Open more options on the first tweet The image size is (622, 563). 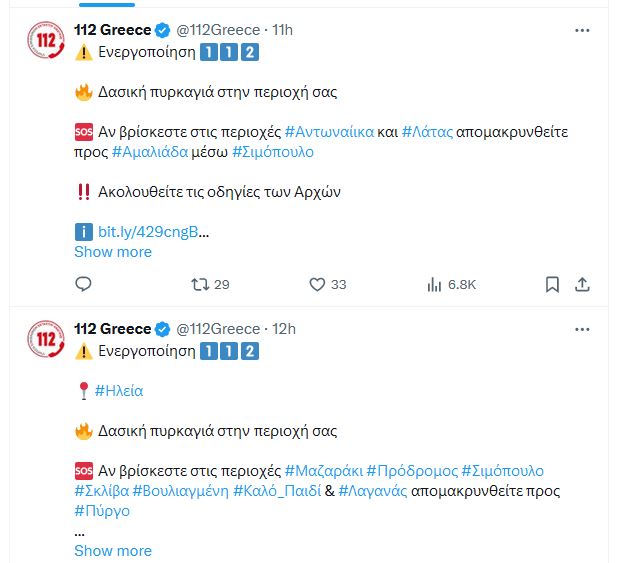[582, 30]
